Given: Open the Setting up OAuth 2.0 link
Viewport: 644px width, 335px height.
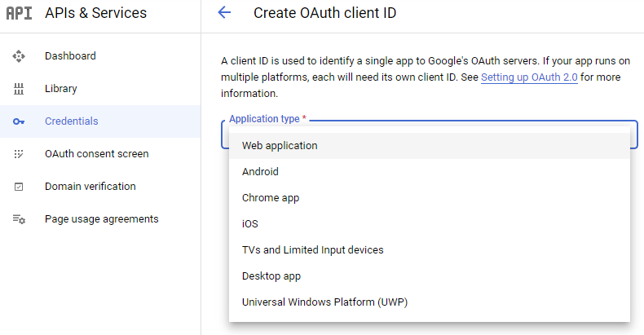Looking at the screenshot, I should pyautogui.click(x=528, y=77).
